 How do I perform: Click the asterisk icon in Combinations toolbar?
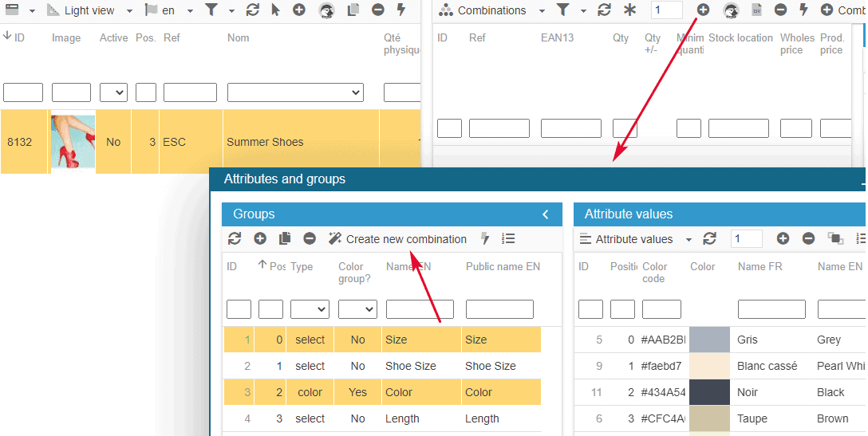(629, 10)
